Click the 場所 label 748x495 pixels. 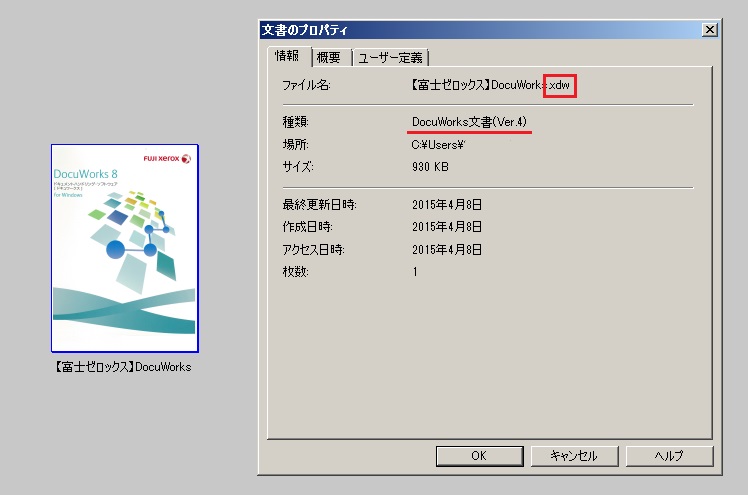[295, 144]
